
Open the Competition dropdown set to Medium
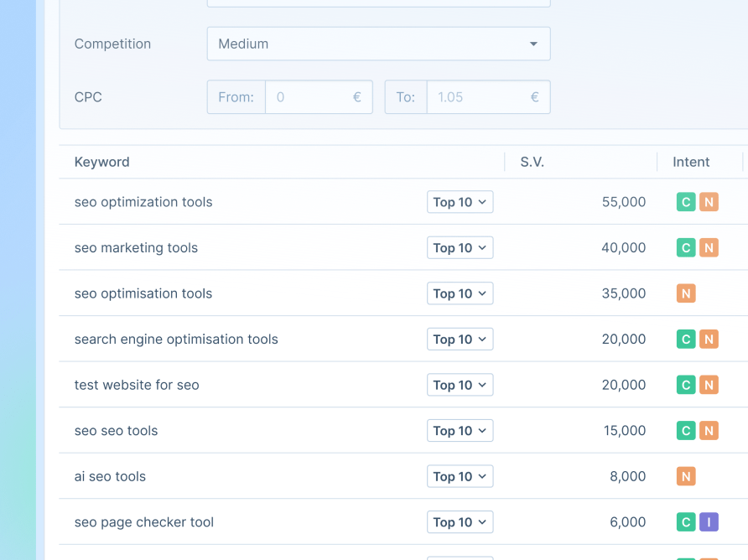[x=378, y=44]
